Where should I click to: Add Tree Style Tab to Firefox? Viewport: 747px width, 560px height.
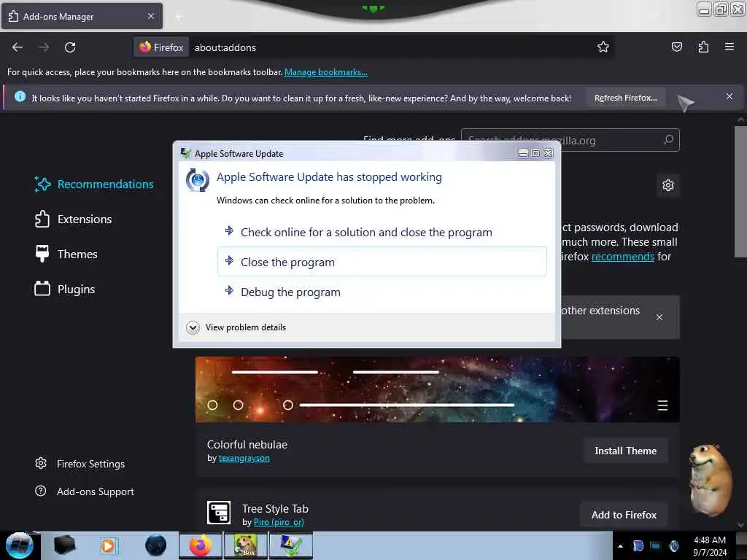624,515
